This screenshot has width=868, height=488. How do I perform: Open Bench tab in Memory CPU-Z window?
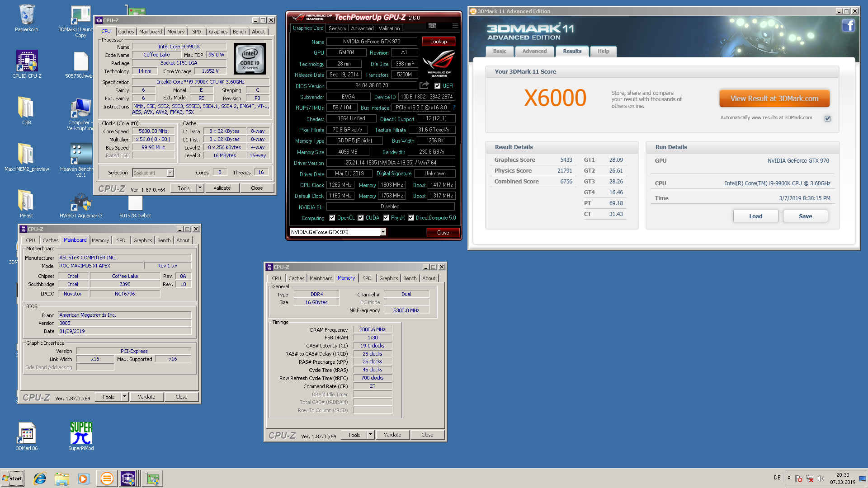point(410,278)
